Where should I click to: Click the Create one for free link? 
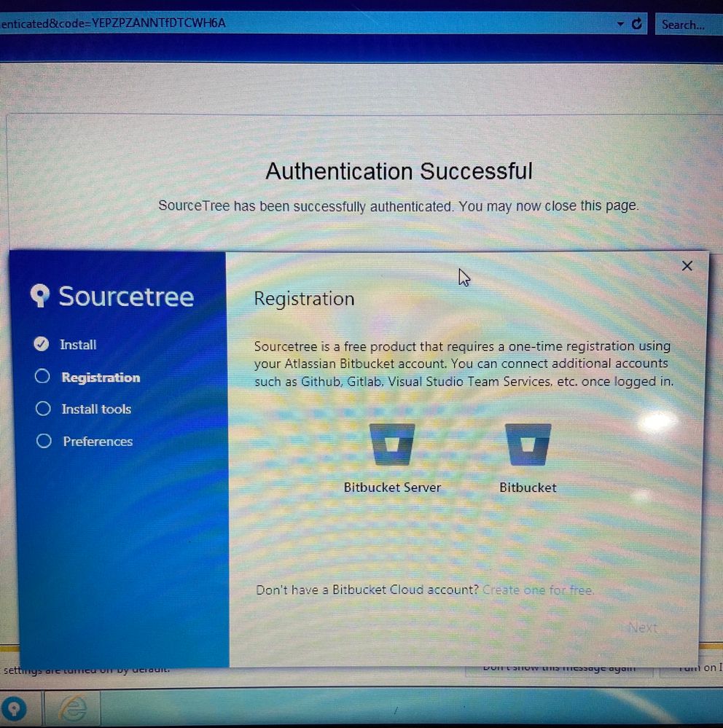click(538, 590)
